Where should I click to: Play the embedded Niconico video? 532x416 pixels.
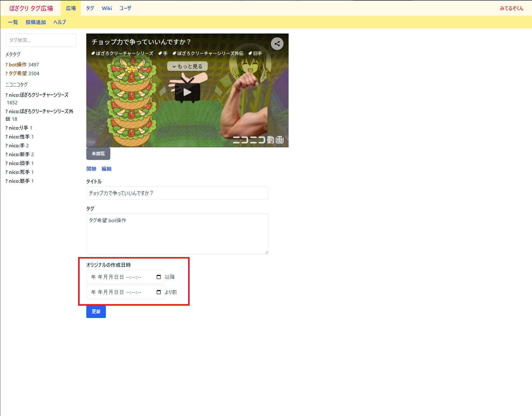(x=187, y=92)
